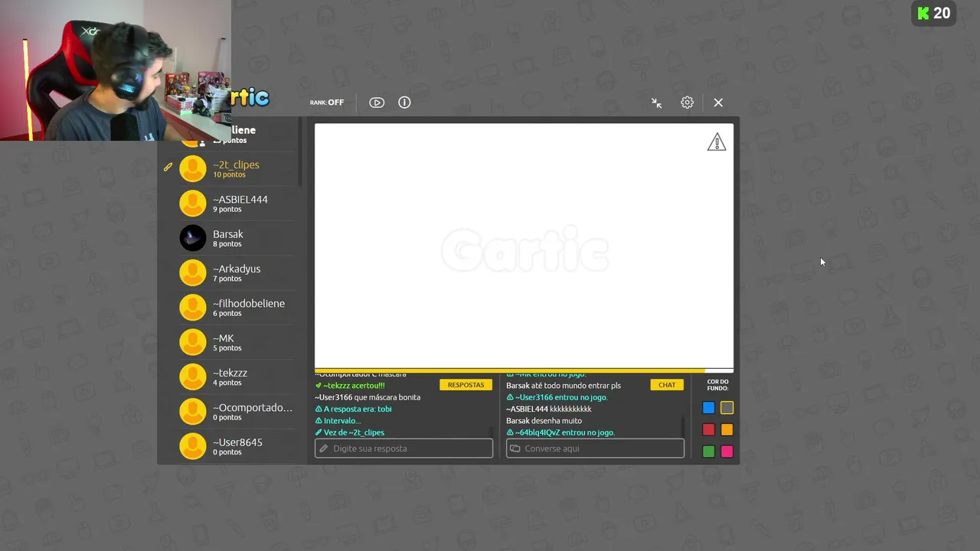Image resolution: width=980 pixels, height=551 pixels.
Task: Focus the 'Converse aqui' chat field
Action: 595,448
